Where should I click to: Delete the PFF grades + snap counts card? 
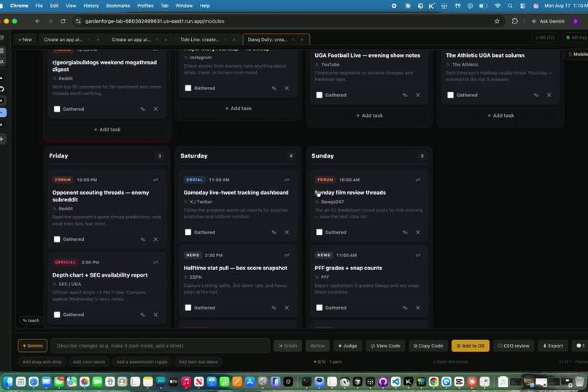[418, 308]
